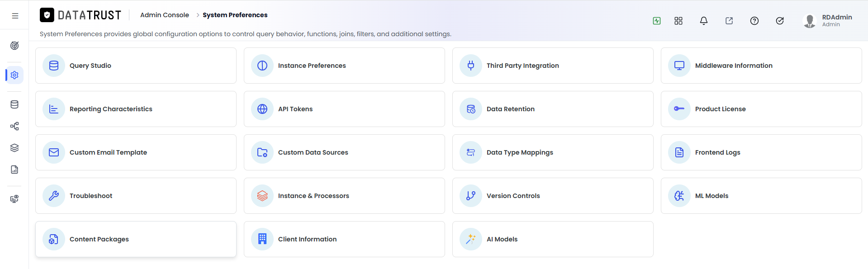Select the Content Packages card

[136, 239]
